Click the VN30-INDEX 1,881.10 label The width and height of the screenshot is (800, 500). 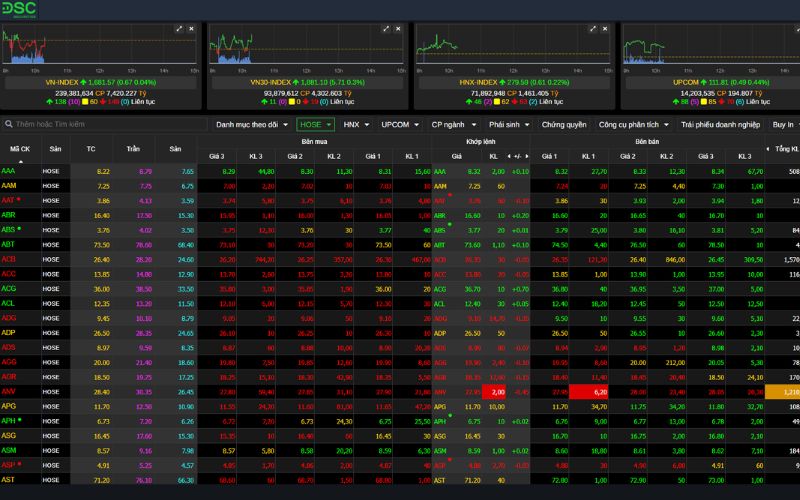pos(307,82)
